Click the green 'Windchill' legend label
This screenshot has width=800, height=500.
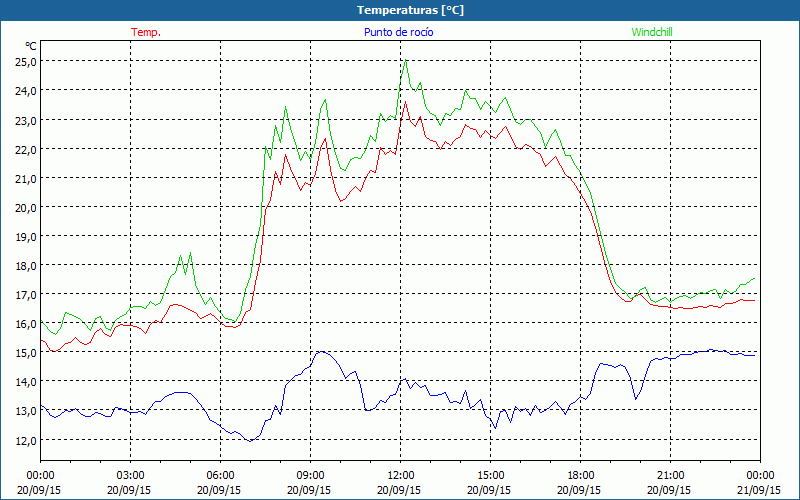pyautogui.click(x=652, y=32)
